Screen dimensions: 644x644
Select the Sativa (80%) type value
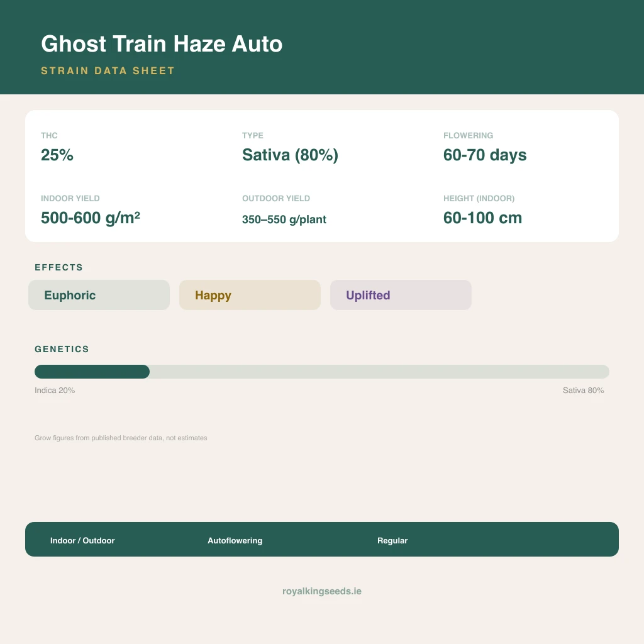[290, 155]
